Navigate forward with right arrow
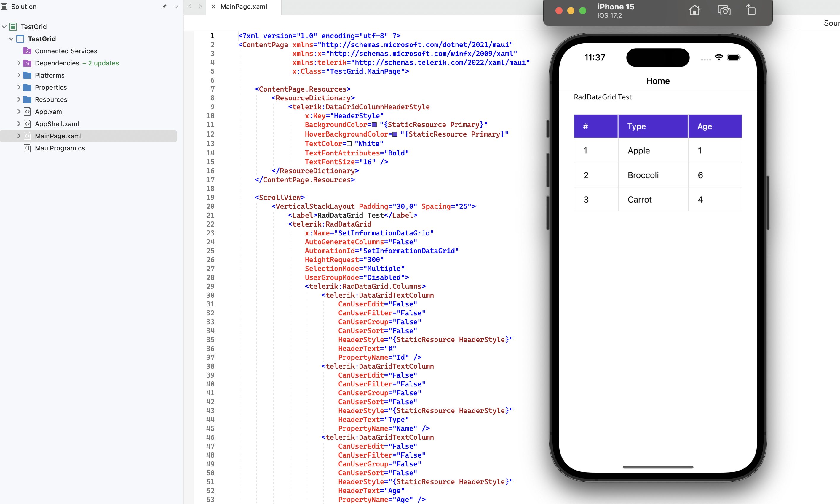This screenshot has width=840, height=504. pyautogui.click(x=200, y=7)
